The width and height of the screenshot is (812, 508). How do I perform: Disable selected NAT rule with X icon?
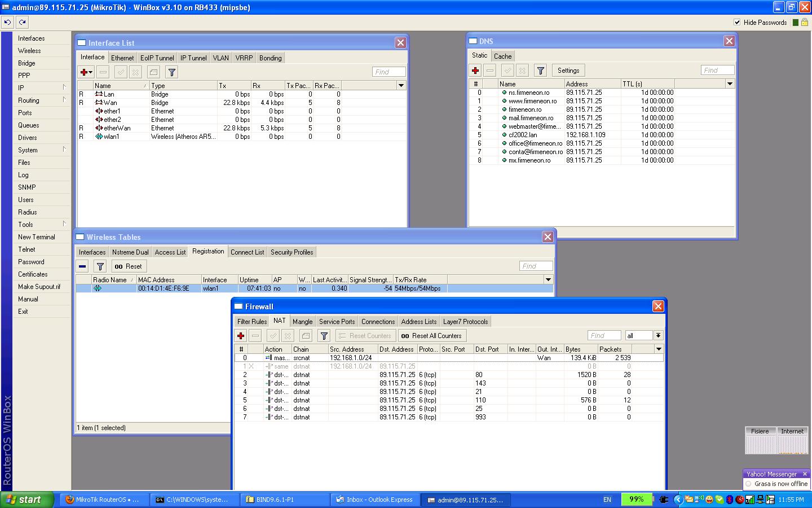(x=288, y=336)
